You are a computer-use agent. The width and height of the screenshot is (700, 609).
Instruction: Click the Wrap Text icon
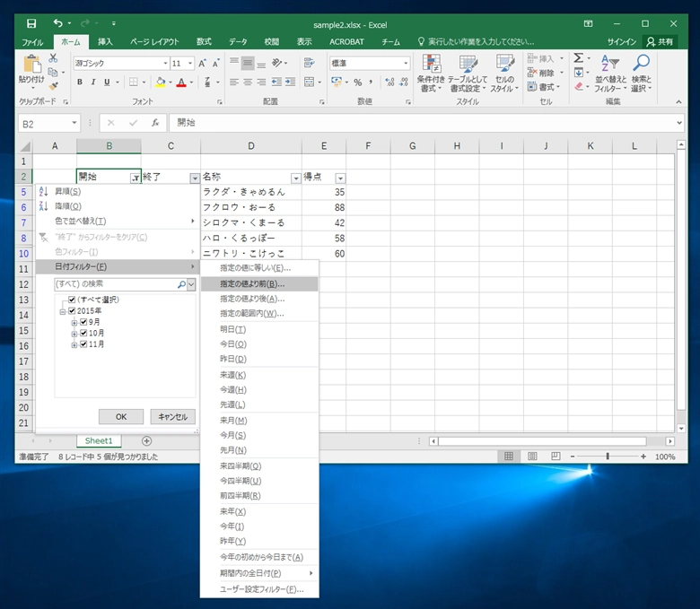[x=309, y=63]
